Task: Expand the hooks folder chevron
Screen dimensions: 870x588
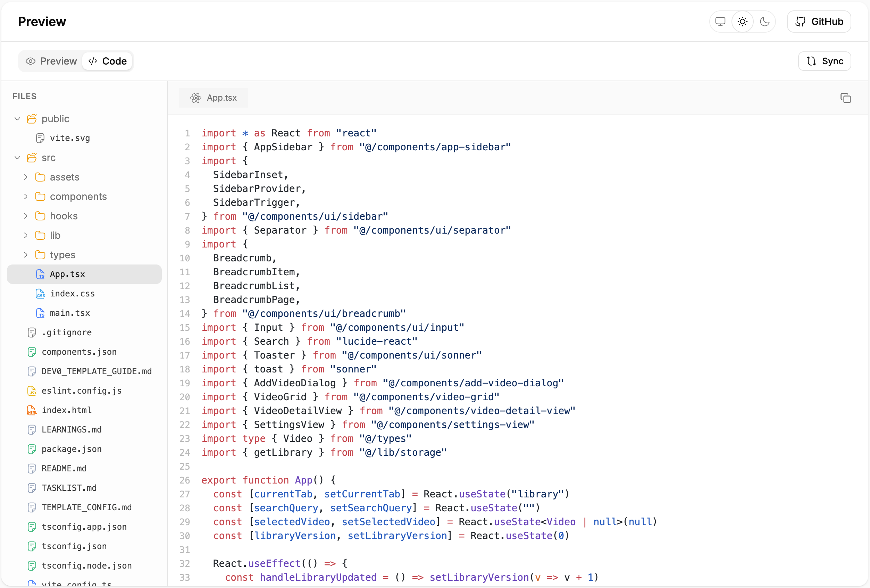Action: click(x=25, y=216)
